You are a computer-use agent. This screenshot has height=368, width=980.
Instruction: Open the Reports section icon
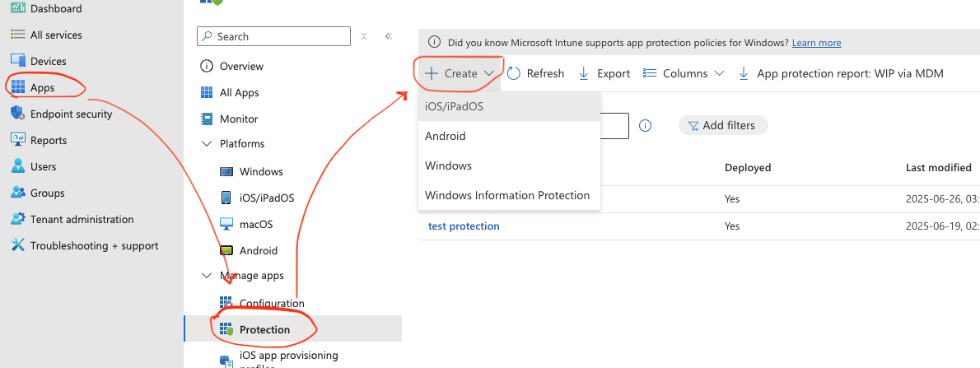(18, 140)
